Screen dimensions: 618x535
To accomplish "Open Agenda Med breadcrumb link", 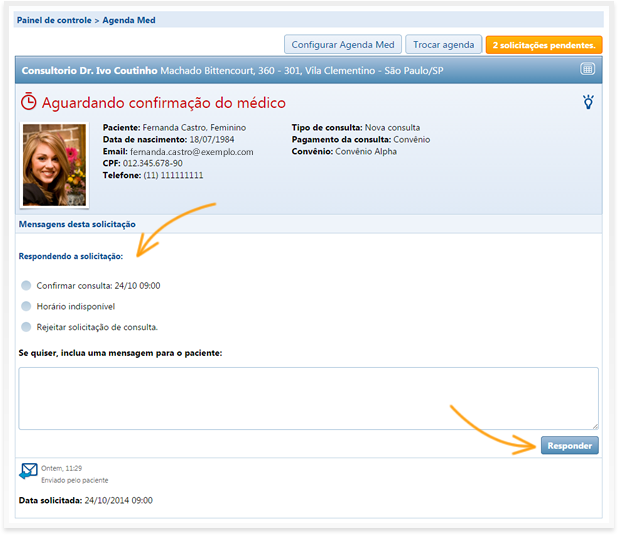I will pos(129,20).
